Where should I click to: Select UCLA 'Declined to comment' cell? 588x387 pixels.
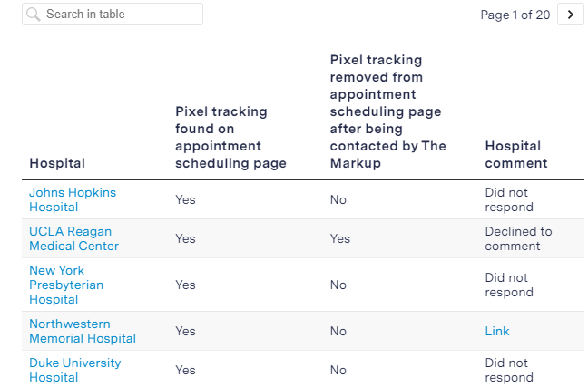pos(518,238)
